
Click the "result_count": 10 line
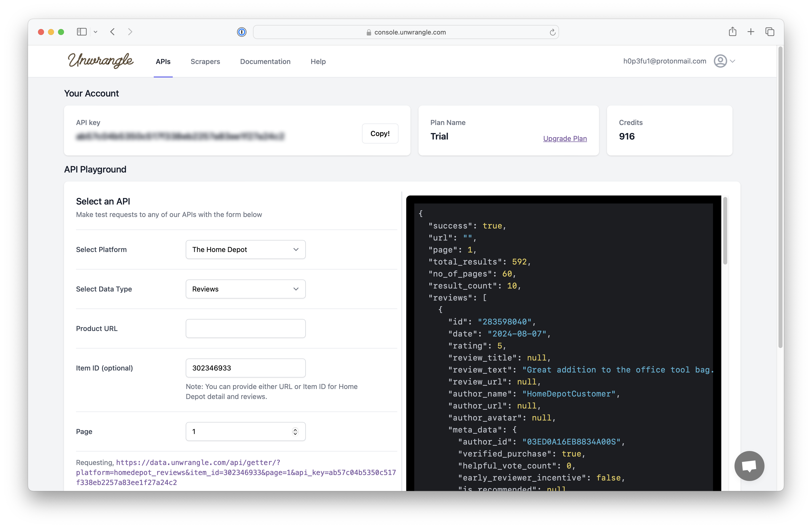coord(474,285)
